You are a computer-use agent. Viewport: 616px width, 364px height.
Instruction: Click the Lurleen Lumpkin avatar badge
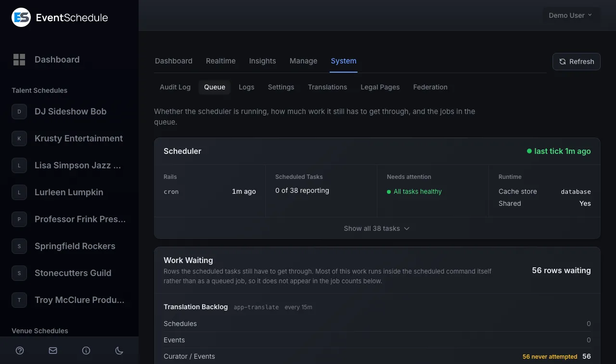click(x=19, y=192)
